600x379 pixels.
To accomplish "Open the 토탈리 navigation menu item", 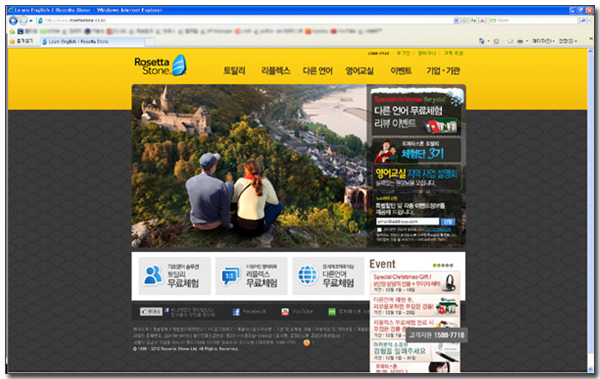I will pyautogui.click(x=235, y=71).
